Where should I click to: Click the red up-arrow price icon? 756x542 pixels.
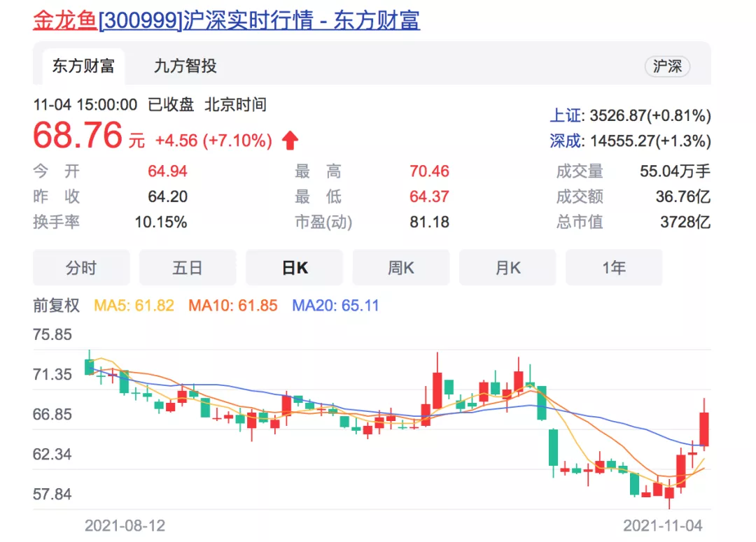point(290,141)
